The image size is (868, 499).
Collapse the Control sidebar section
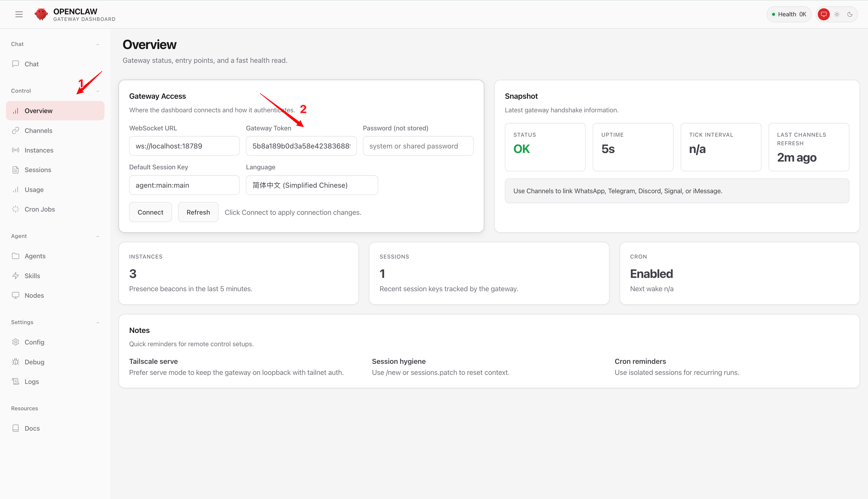pos(98,91)
